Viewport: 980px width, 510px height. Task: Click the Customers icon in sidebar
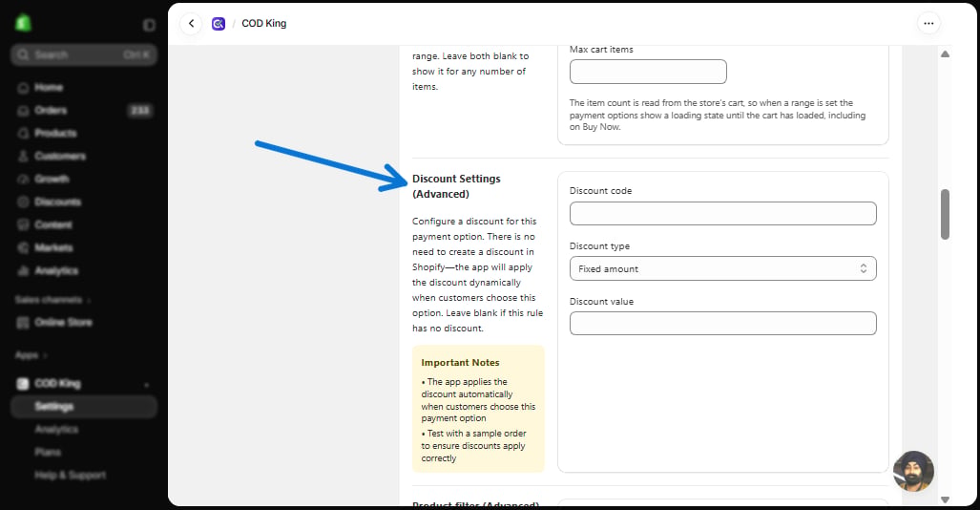click(x=23, y=157)
